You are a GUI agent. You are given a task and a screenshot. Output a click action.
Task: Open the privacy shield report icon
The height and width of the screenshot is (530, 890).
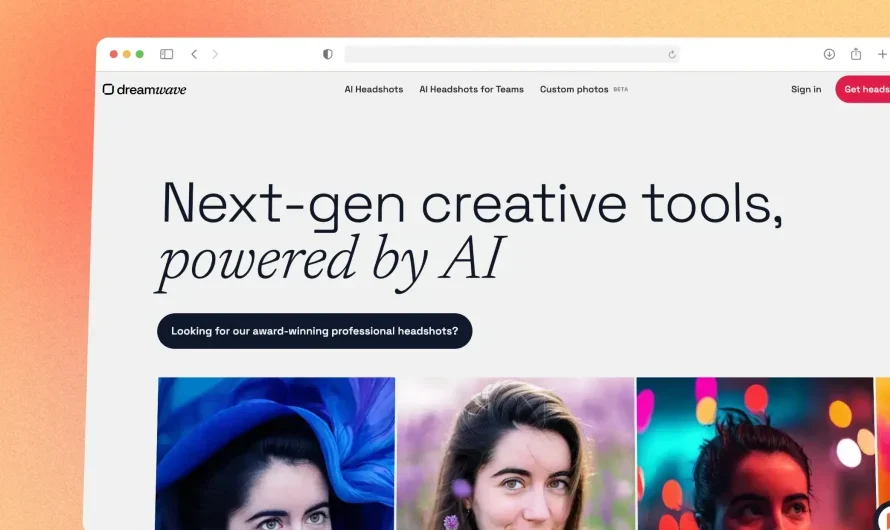pos(328,54)
